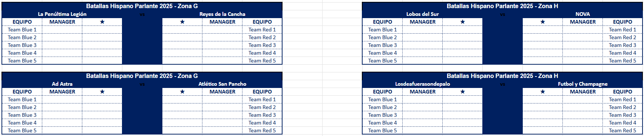The image size is (644, 136).
Task: Click the Reyes de la Cancha team name cell
Action: click(x=222, y=14)
